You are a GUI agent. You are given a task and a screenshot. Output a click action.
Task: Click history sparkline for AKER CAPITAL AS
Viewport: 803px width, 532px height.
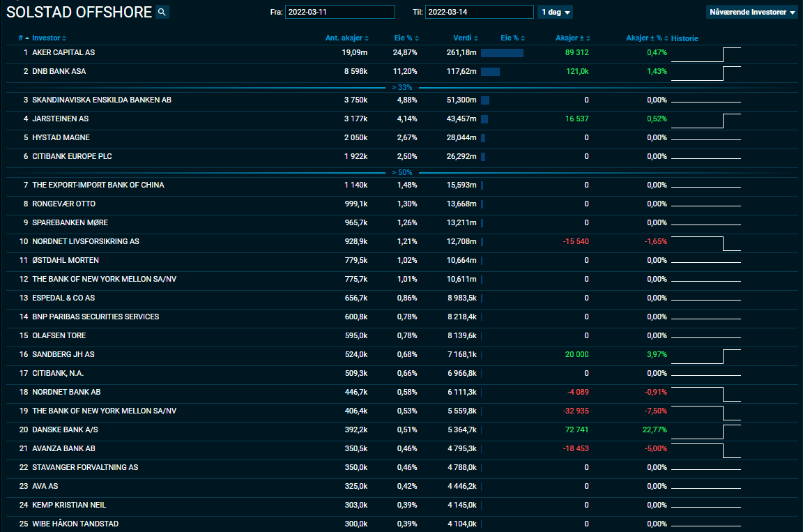(705, 54)
